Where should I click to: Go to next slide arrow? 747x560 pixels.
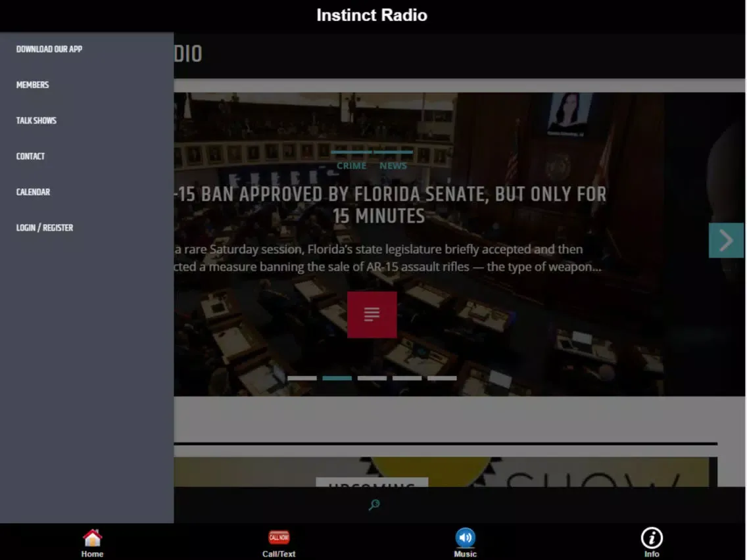[726, 240]
